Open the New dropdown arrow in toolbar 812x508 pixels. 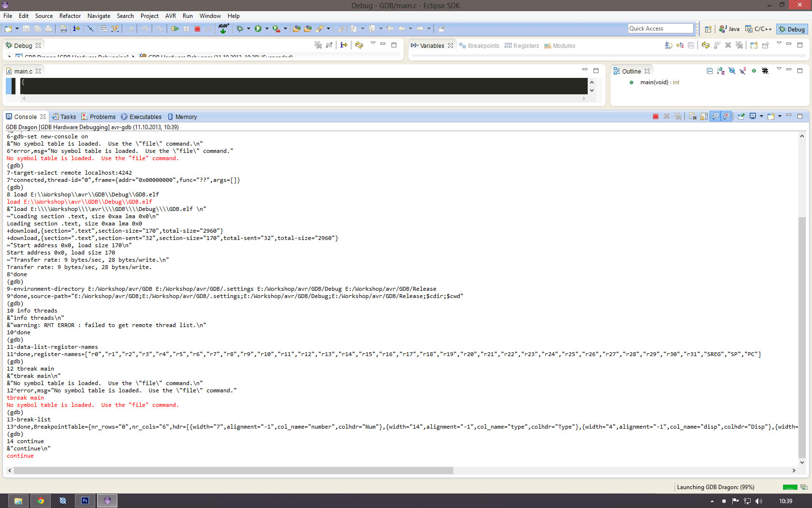click(x=17, y=29)
